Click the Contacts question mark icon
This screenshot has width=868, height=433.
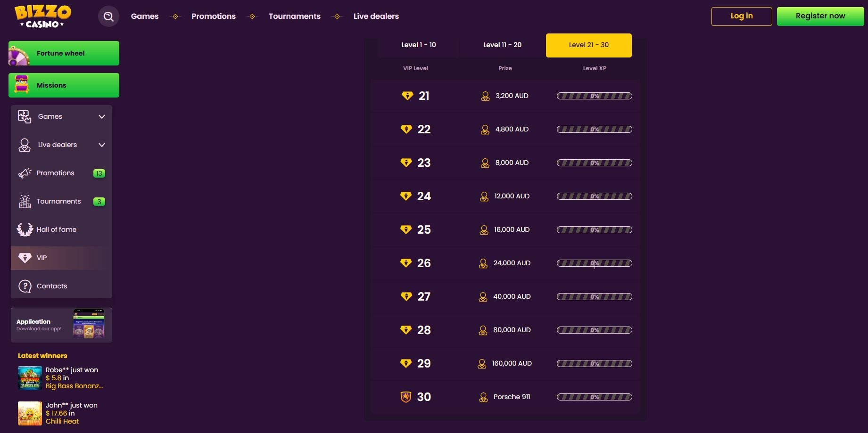pyautogui.click(x=25, y=286)
